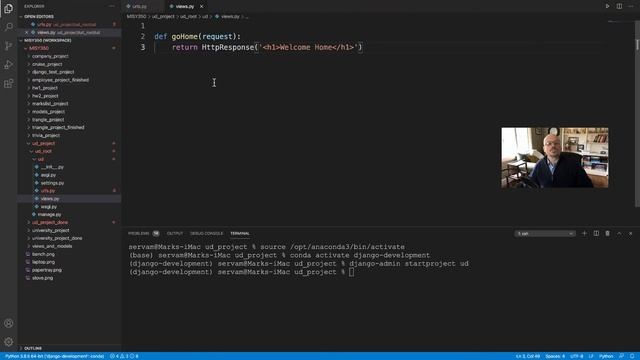640x360 pixels.
Task: Open the Source Control view
Action: click(8, 46)
